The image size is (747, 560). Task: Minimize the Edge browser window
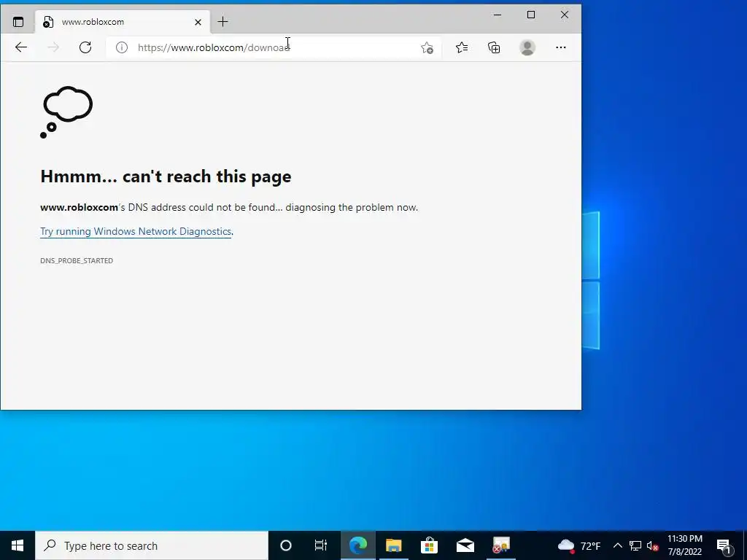coord(498,15)
